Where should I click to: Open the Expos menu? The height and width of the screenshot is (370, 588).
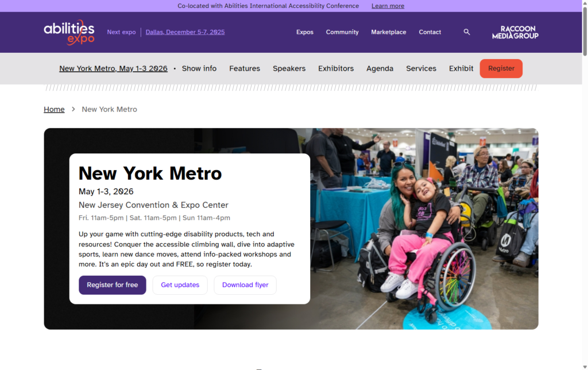304,32
